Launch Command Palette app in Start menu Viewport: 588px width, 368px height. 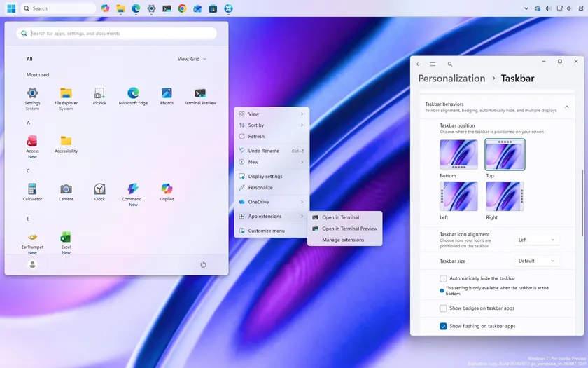[x=133, y=195]
